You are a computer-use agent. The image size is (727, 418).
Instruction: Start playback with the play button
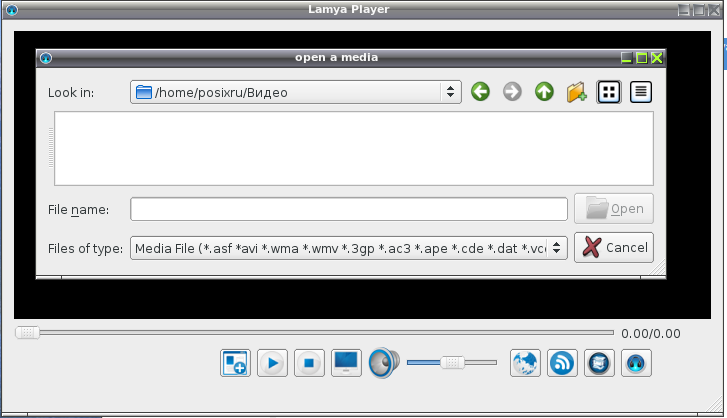(x=272, y=363)
